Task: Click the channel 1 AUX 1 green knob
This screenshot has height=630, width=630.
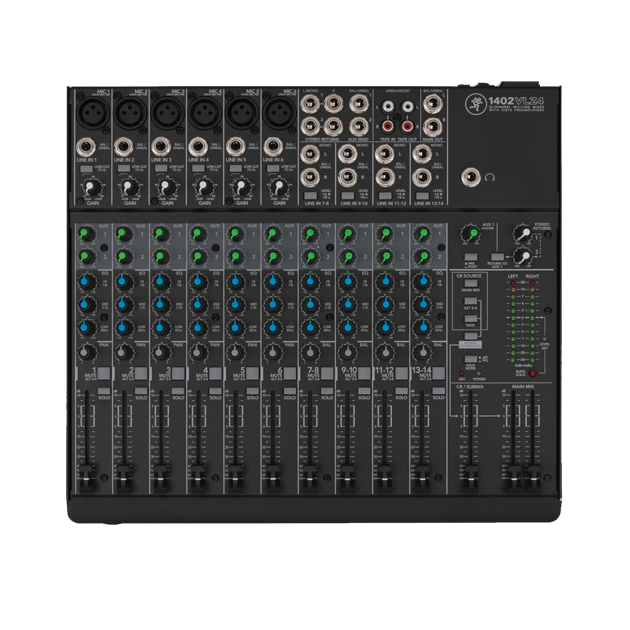Action: 86,233
